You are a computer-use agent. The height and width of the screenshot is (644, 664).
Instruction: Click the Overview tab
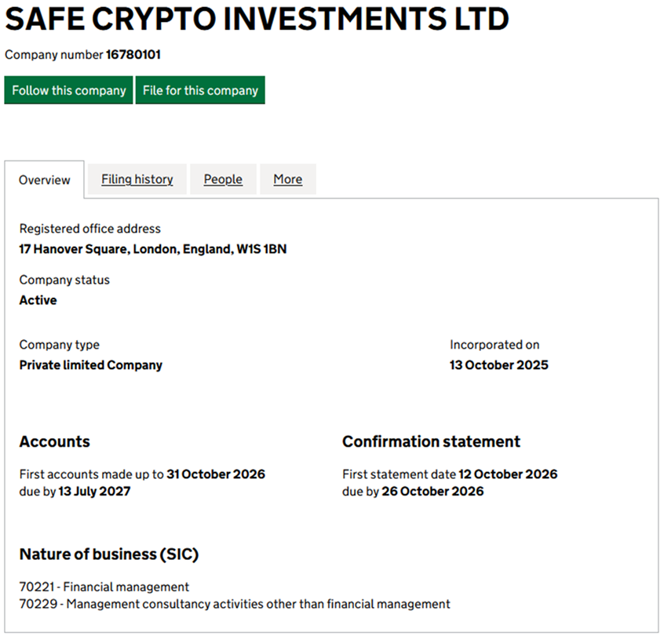click(x=45, y=180)
